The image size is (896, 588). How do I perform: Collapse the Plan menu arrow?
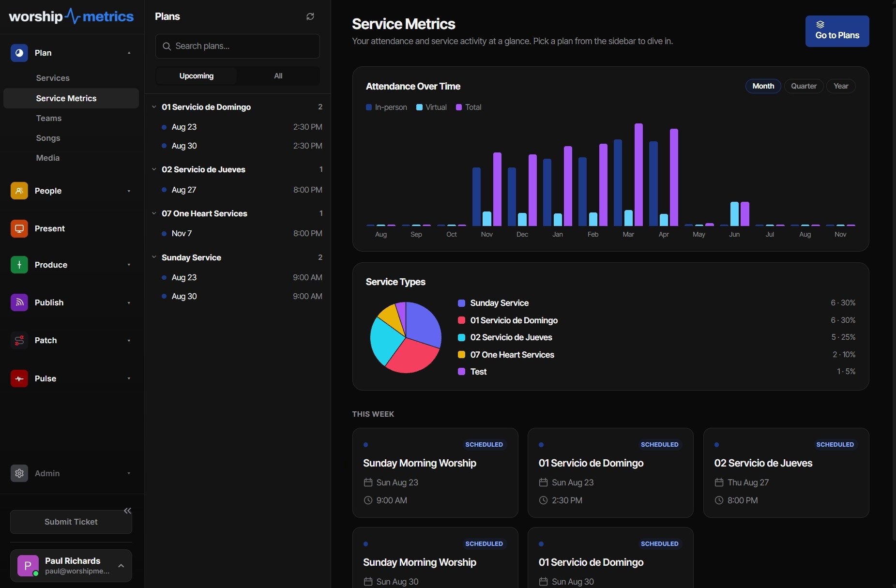coord(129,53)
